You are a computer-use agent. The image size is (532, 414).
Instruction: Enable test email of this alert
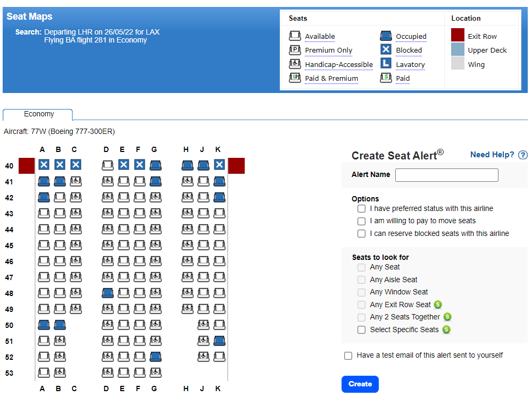click(348, 356)
